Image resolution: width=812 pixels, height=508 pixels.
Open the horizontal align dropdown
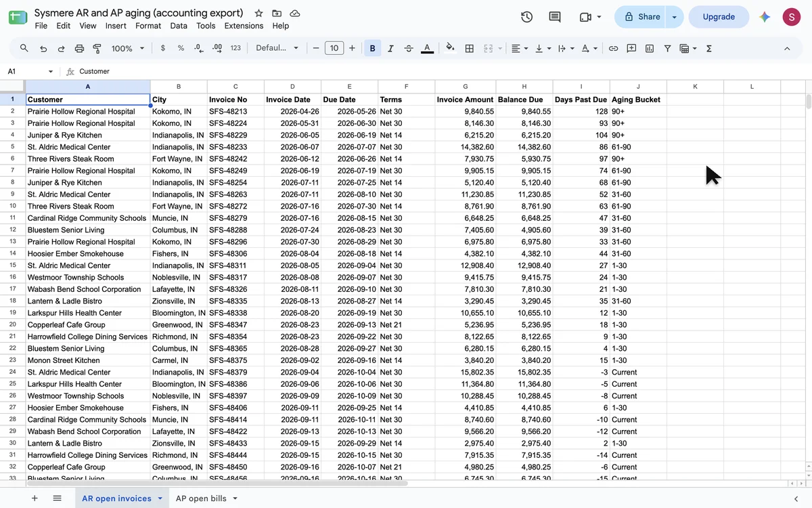point(520,48)
